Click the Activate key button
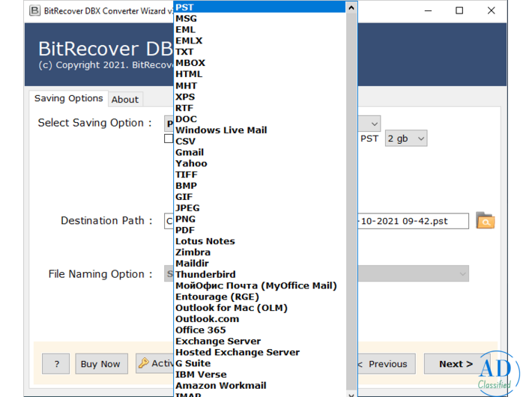This screenshot has height=397, width=532. pos(155,363)
